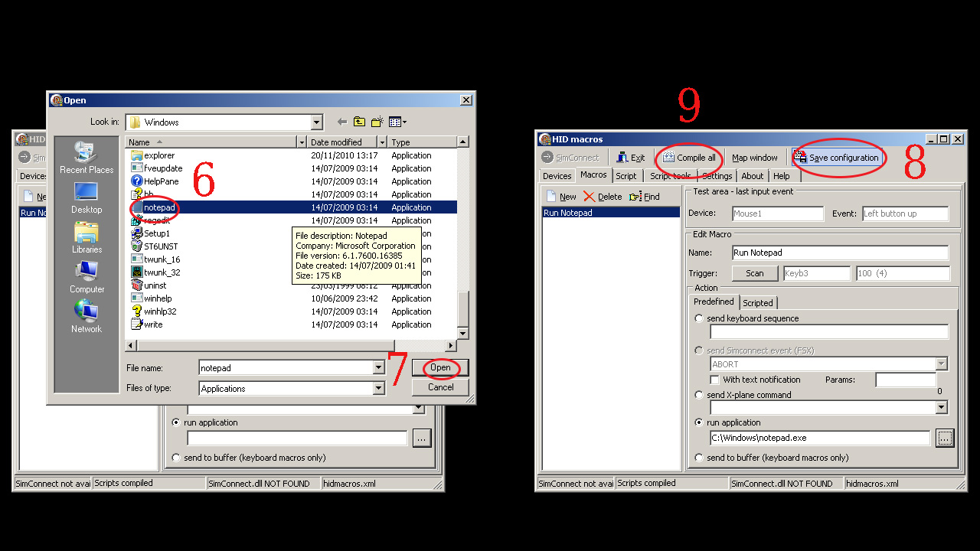The image size is (980, 551).
Task: Select run application in the right HID macros window
Action: point(699,422)
